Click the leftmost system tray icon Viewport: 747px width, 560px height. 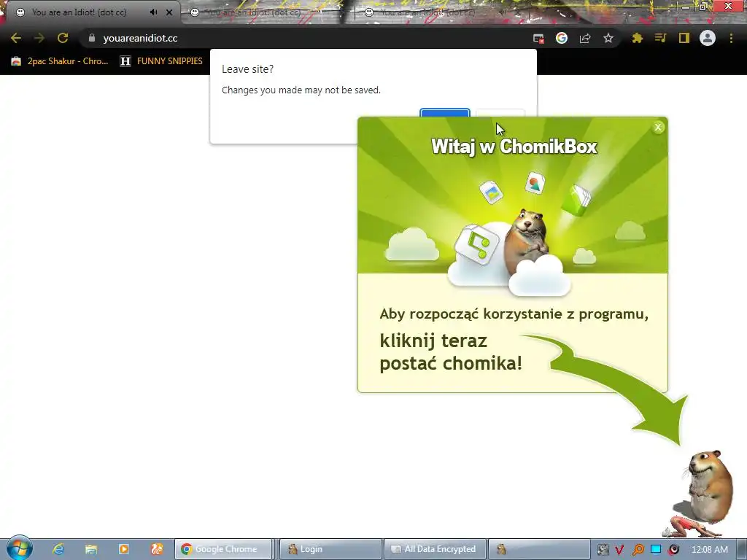[603, 550]
